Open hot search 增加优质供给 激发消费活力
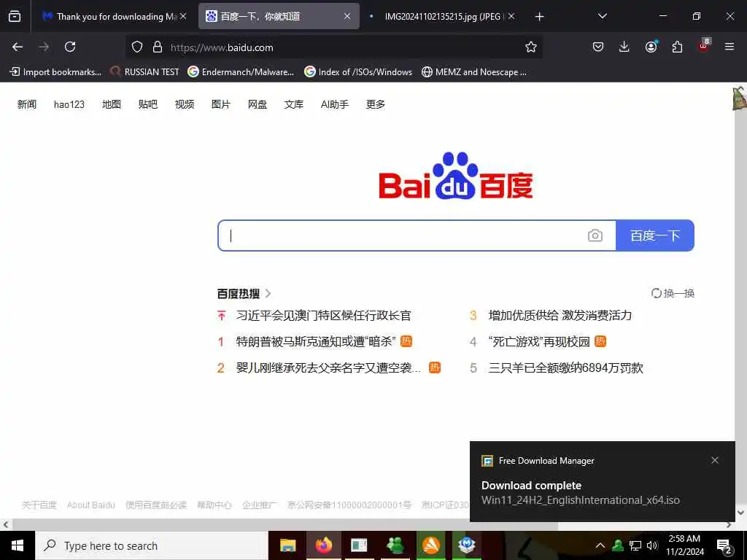 (x=560, y=315)
